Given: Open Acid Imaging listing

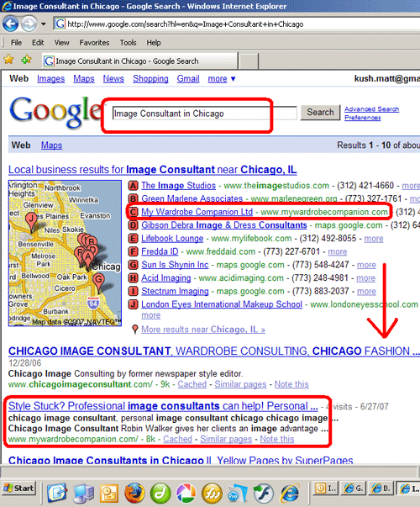Looking at the screenshot, I should 166,278.
